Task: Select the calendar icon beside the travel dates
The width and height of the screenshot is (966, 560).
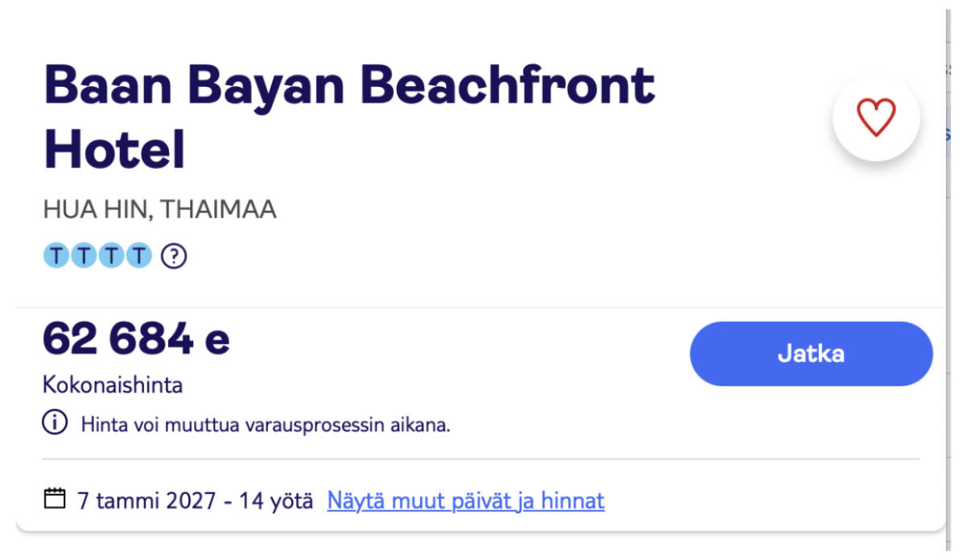Action: [54, 499]
